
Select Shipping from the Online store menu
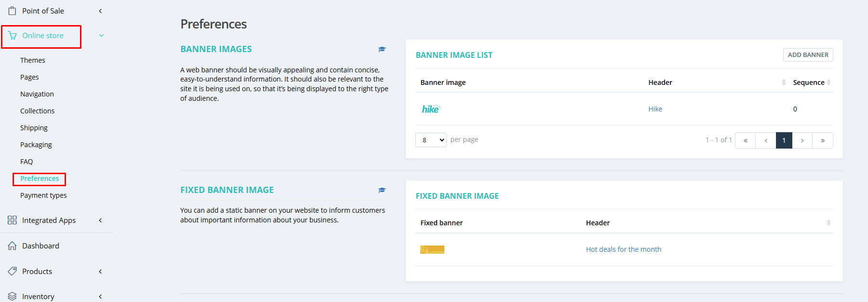pos(34,128)
